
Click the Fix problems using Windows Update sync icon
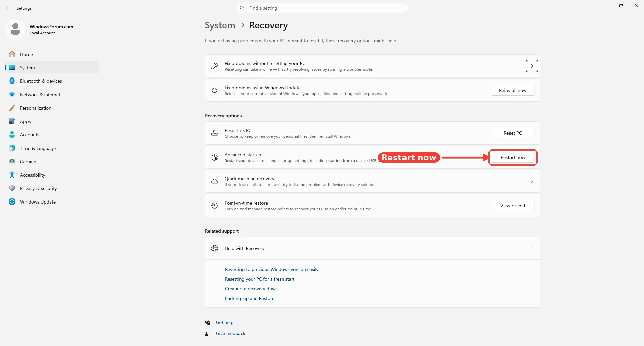215,90
